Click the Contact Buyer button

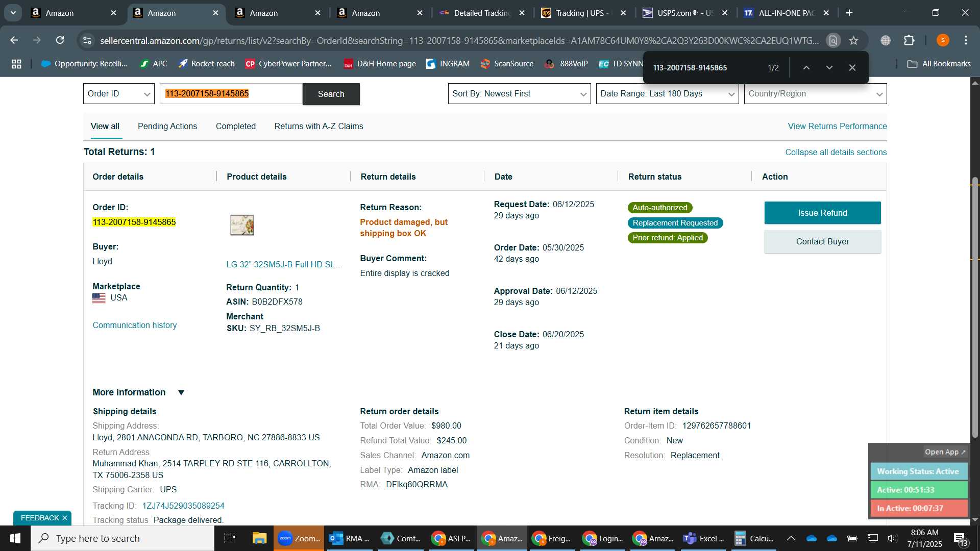tap(822, 242)
